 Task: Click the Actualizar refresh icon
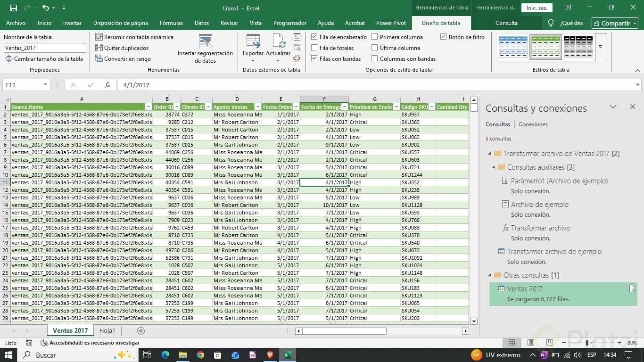[x=278, y=41]
